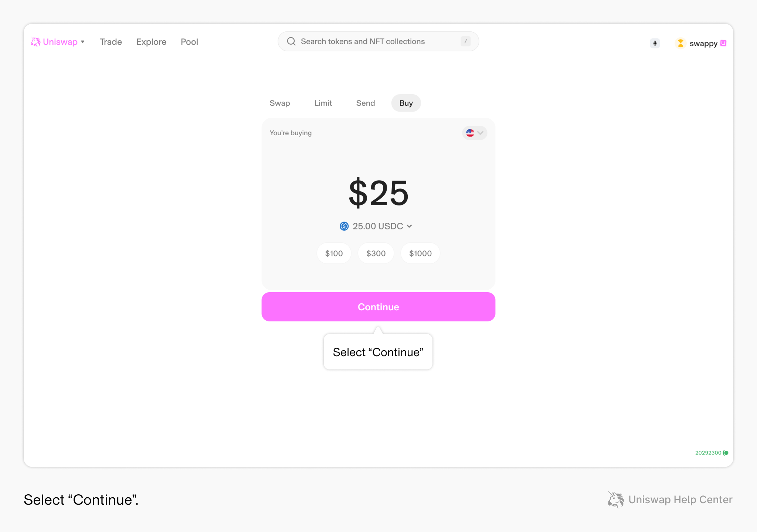Click the Uniswap Help Center unicorn logo
This screenshot has width=757, height=532.
[615, 499]
